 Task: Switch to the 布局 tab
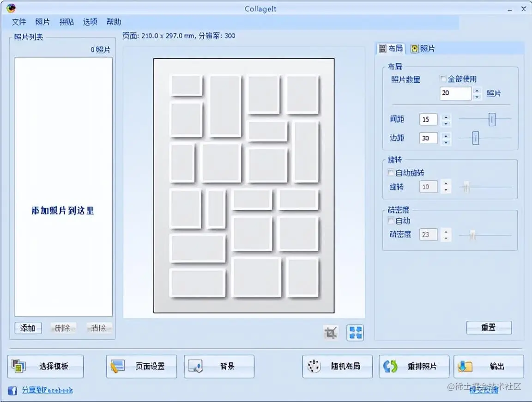[x=391, y=49]
